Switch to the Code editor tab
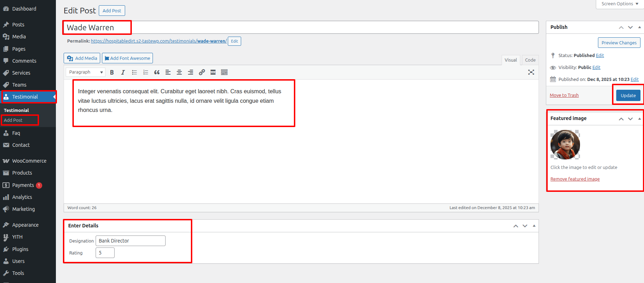The height and width of the screenshot is (283, 644). tap(530, 60)
